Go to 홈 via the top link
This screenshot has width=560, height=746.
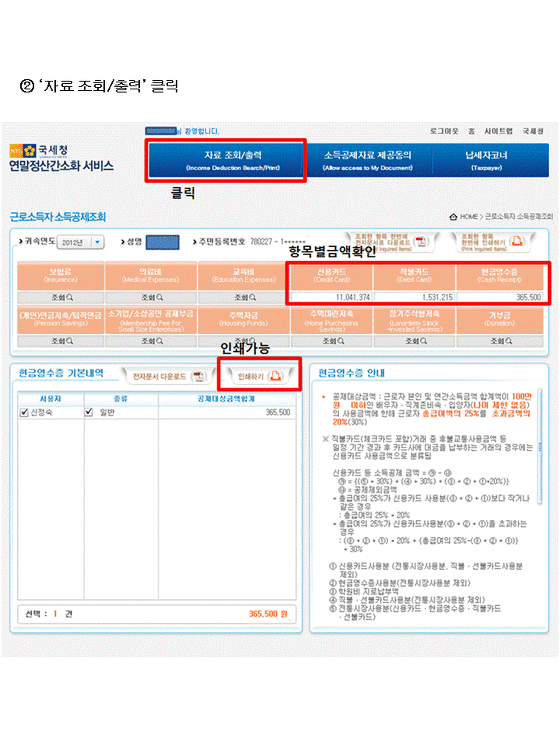tap(471, 131)
